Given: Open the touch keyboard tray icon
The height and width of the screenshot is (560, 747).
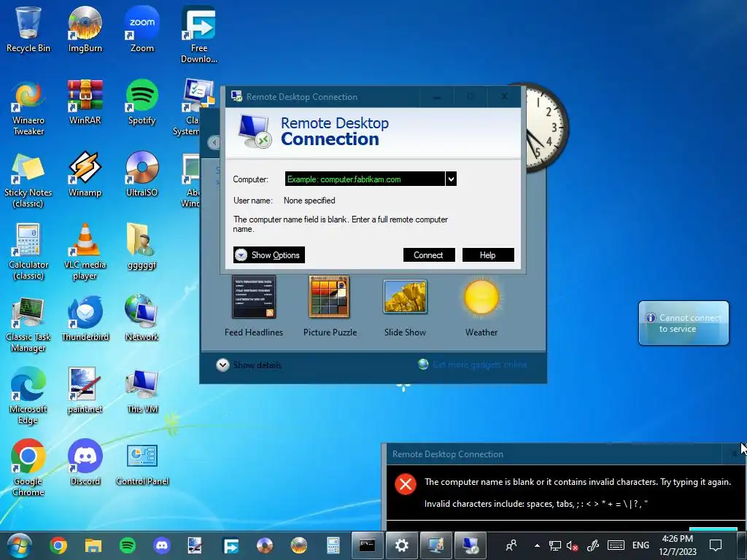Looking at the screenshot, I should [x=616, y=545].
